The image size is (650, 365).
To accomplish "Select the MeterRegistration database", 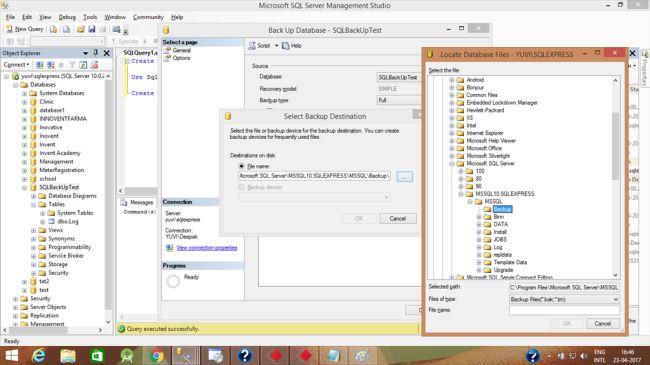I will tap(61, 170).
